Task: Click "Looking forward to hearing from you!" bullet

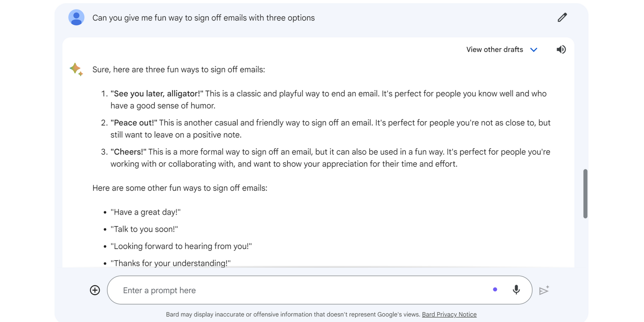Action: (x=181, y=246)
